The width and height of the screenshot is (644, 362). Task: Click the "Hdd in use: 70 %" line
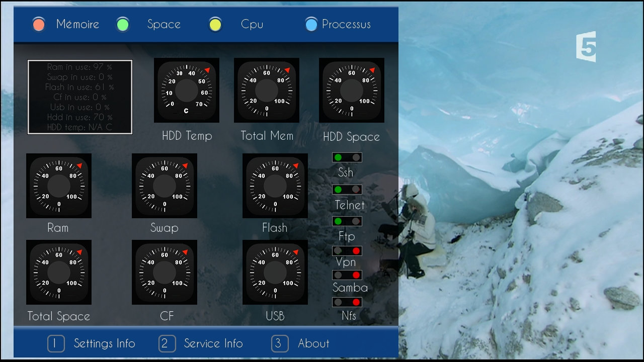(80, 117)
